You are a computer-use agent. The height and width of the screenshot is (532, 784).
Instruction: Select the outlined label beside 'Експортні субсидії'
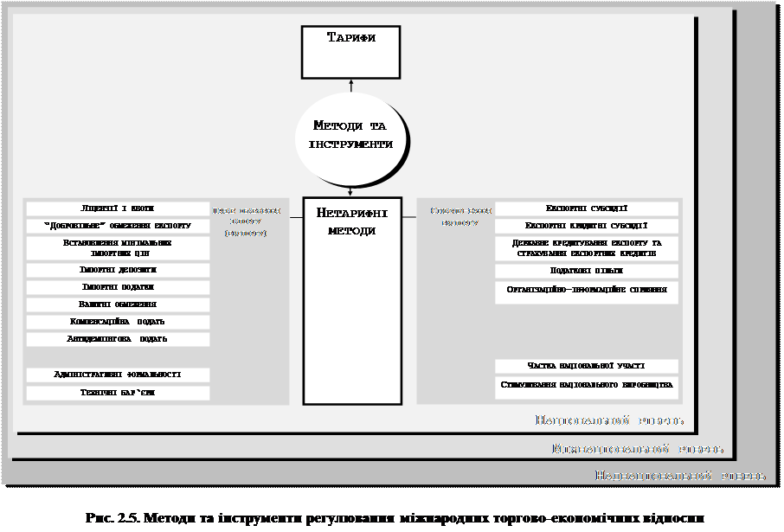point(460,217)
